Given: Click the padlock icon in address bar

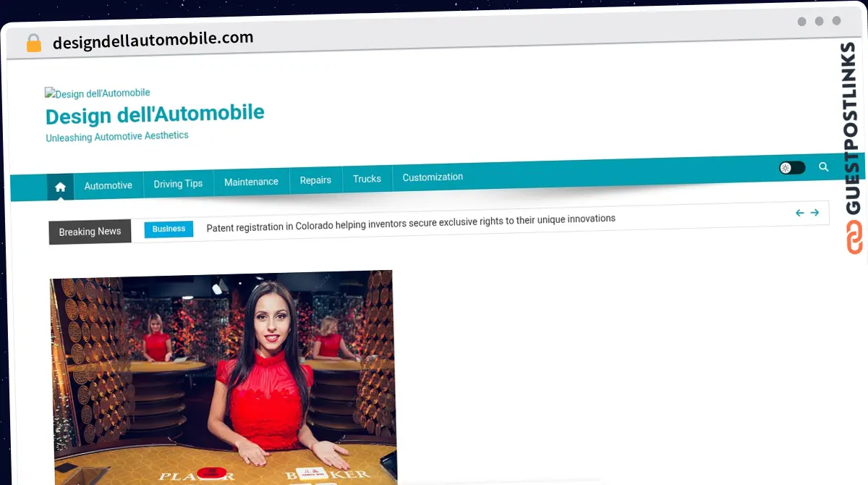Looking at the screenshot, I should (34, 43).
